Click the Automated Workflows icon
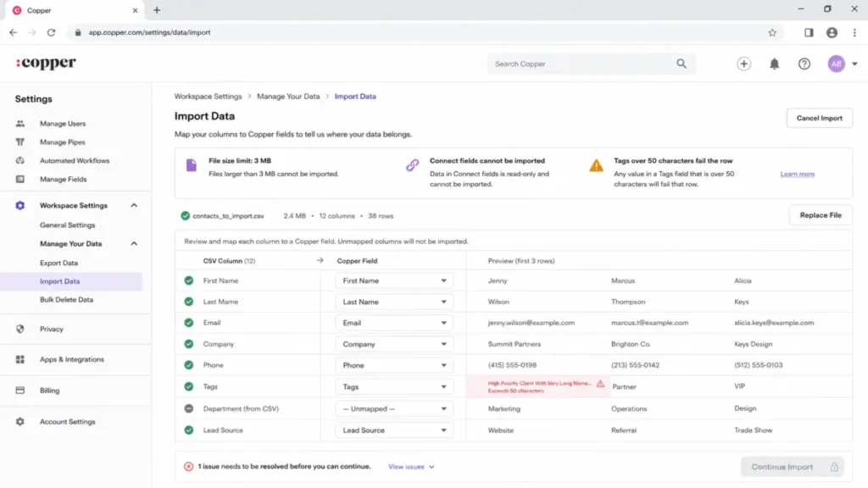The width and height of the screenshot is (868, 488). pos(20,160)
